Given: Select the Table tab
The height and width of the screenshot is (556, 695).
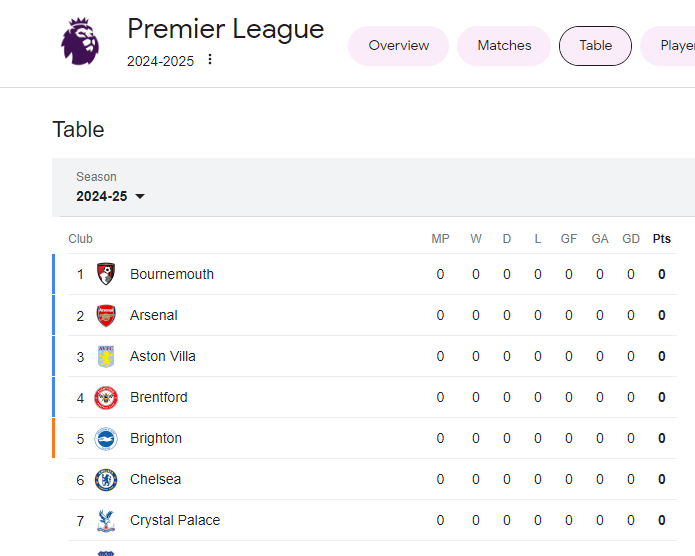Looking at the screenshot, I should 595,46.
